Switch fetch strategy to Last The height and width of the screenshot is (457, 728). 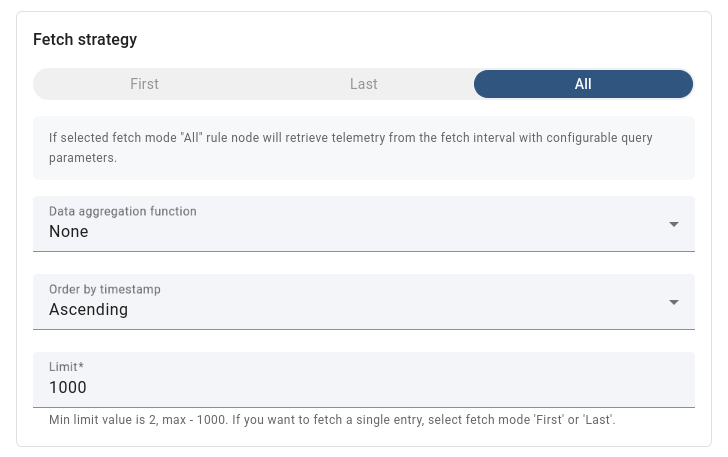point(363,84)
